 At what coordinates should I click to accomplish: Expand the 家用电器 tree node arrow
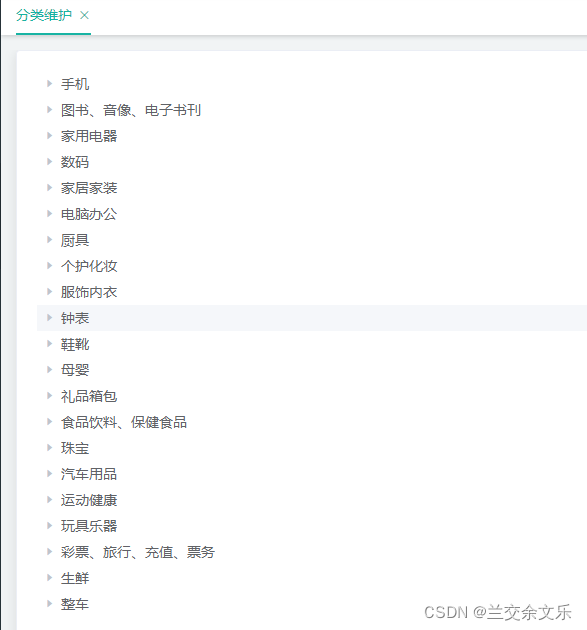[x=49, y=136]
